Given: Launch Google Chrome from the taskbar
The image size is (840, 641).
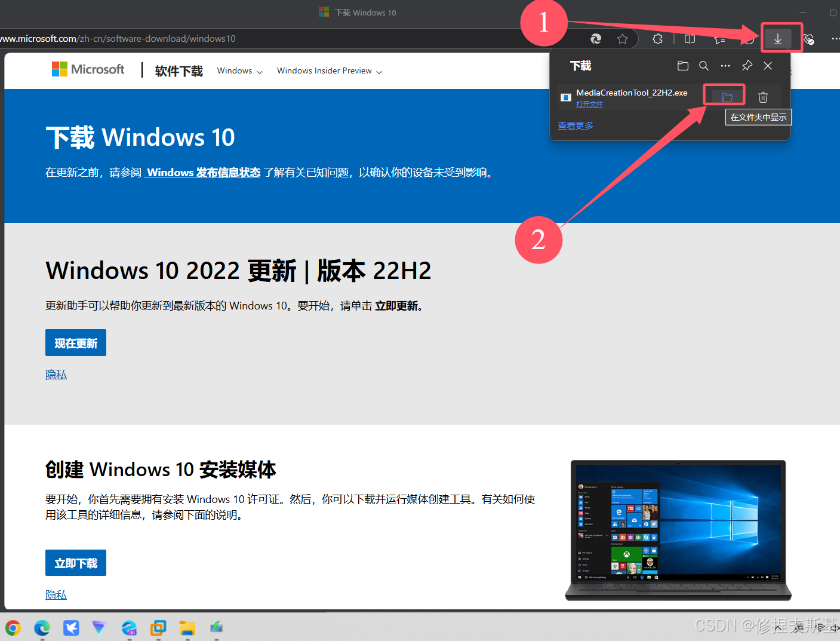Looking at the screenshot, I should [x=13, y=628].
